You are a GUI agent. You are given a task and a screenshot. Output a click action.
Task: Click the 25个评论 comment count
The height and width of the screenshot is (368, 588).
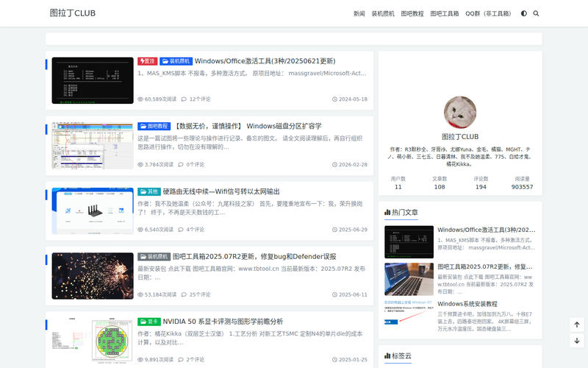pos(196,294)
